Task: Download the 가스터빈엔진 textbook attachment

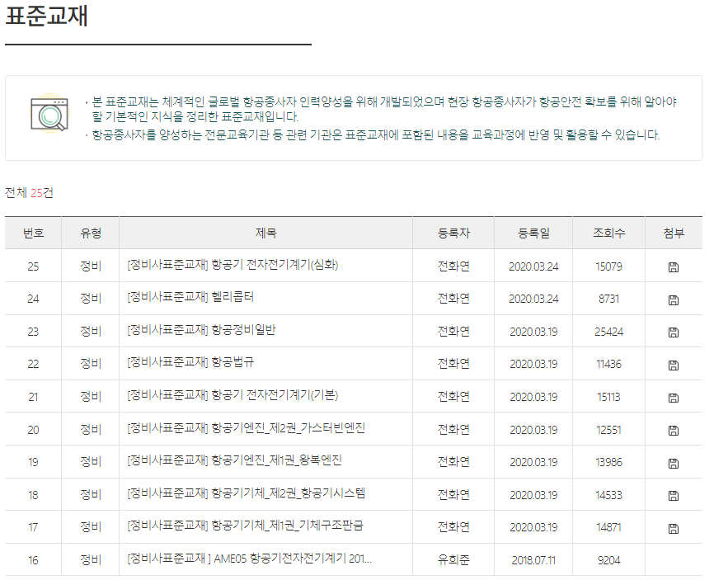Action: pyautogui.click(x=674, y=428)
